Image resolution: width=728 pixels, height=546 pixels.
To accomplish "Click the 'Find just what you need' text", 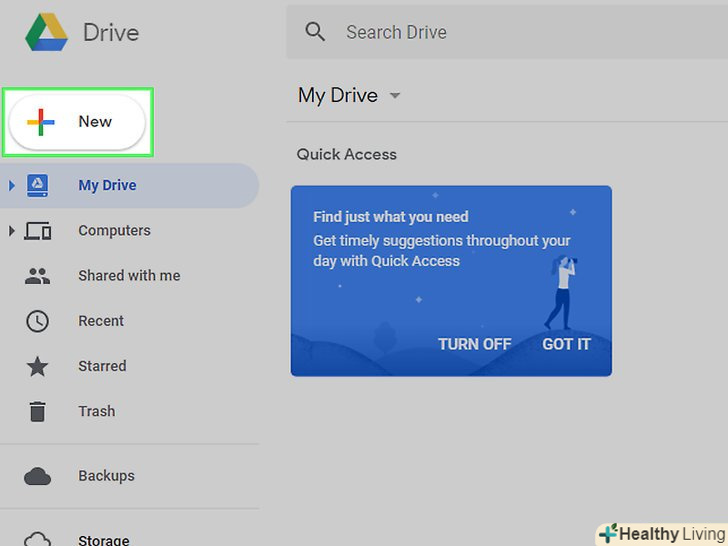I will 390,217.
